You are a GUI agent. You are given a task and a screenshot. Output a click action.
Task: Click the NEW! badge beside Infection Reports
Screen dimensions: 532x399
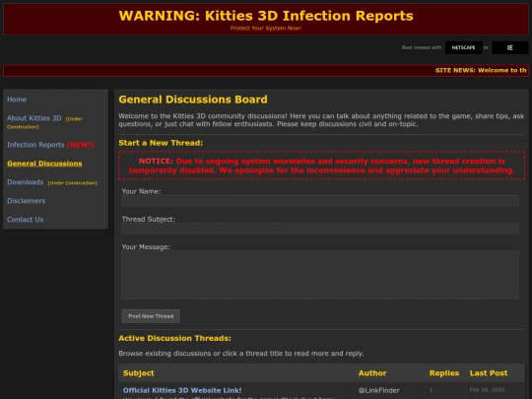(81, 145)
